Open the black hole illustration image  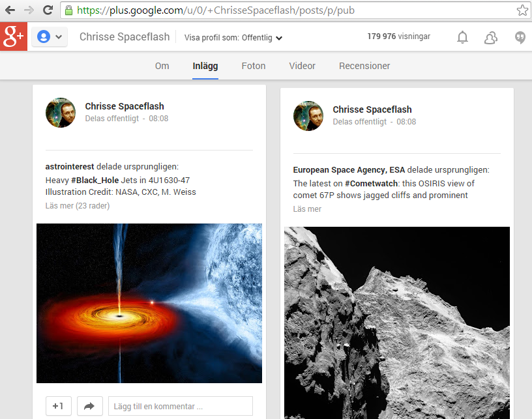[x=149, y=303]
